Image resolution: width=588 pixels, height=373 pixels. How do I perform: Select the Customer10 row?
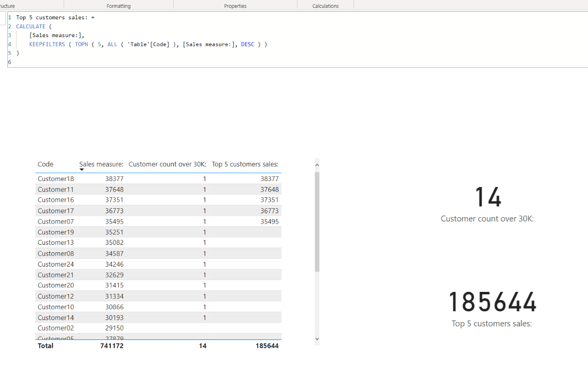(158, 307)
